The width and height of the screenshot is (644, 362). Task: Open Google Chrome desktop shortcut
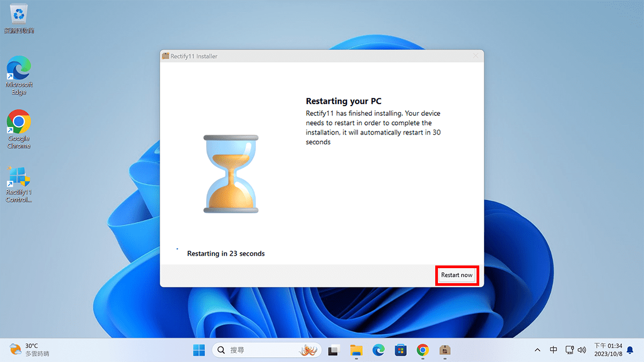pos(19,129)
